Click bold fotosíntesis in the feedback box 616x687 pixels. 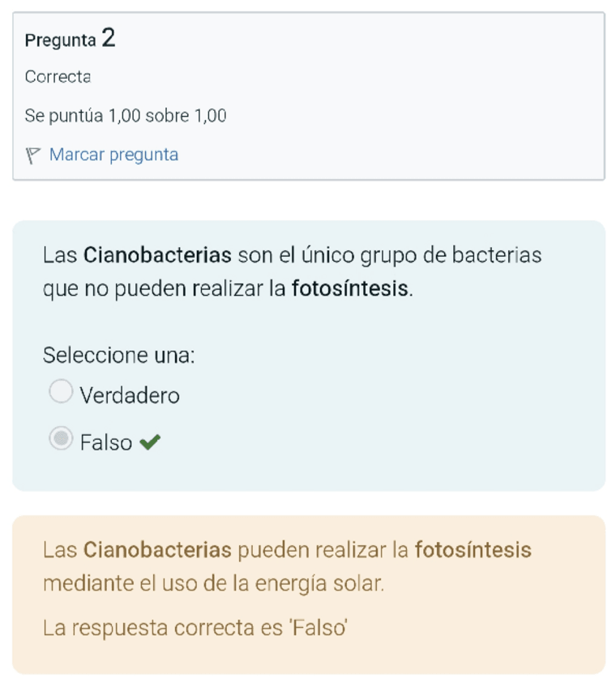click(x=473, y=551)
